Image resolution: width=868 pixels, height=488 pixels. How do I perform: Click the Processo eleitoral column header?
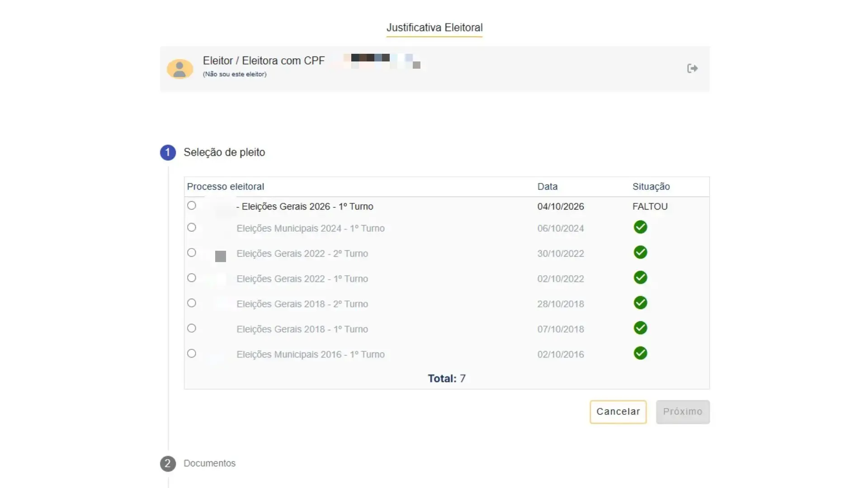226,187
